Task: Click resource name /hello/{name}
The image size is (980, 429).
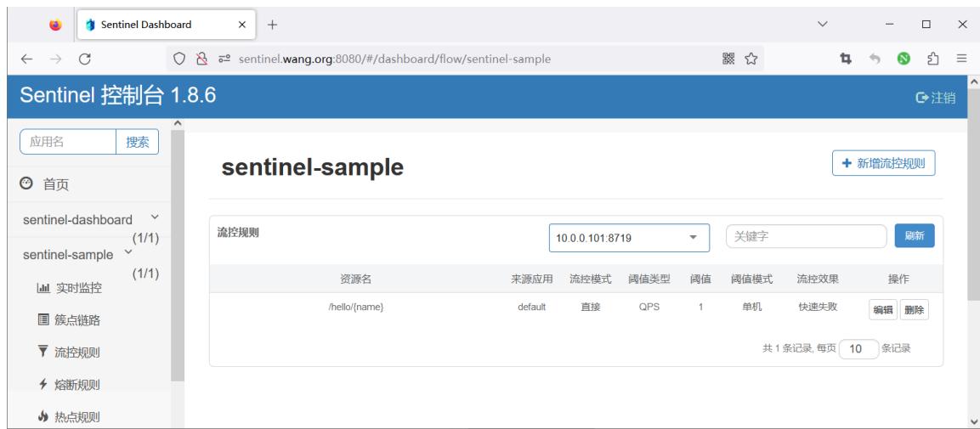Action: tap(355, 308)
